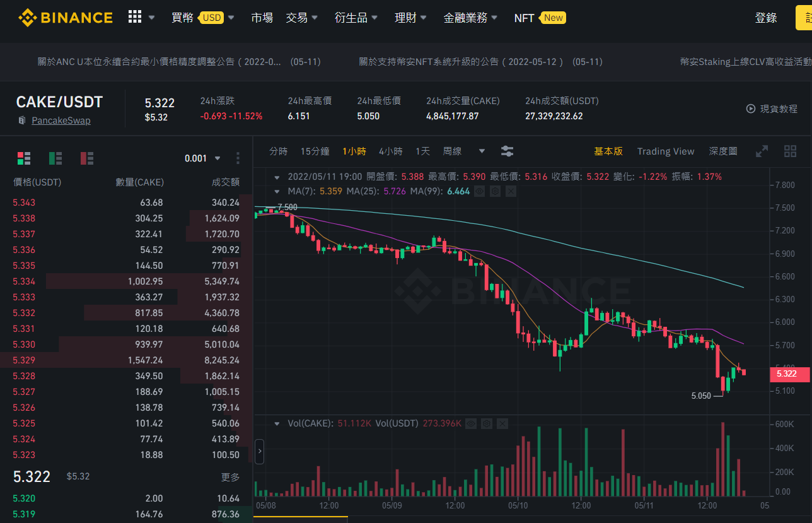This screenshot has width=812, height=523.
Task: Collapse the MA indicator legend arrow
Action: pos(277,191)
